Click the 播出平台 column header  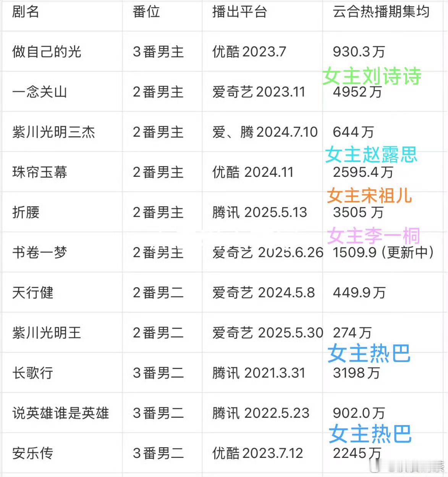(239, 12)
